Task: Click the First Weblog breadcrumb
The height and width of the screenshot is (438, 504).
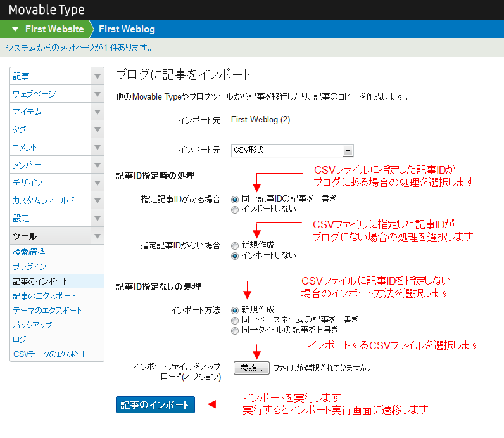Action: pyautogui.click(x=127, y=29)
